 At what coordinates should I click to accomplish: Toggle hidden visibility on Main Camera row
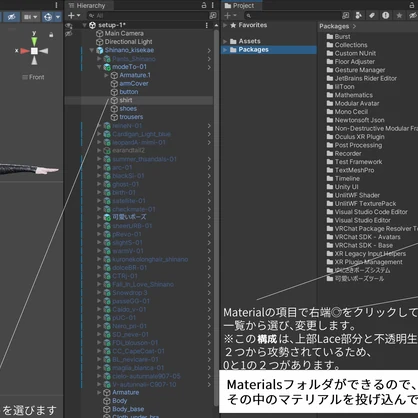[69, 34]
